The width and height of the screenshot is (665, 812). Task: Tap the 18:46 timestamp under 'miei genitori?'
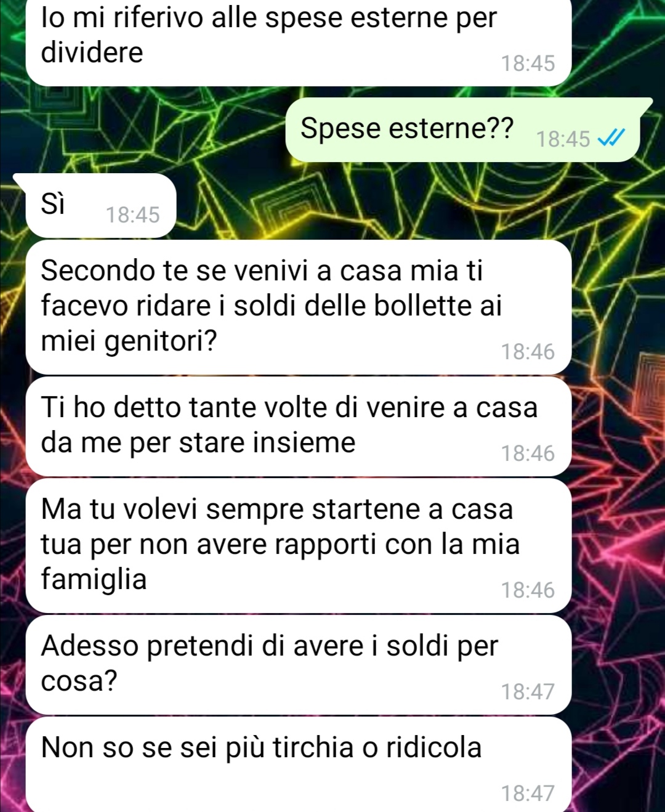[528, 352]
